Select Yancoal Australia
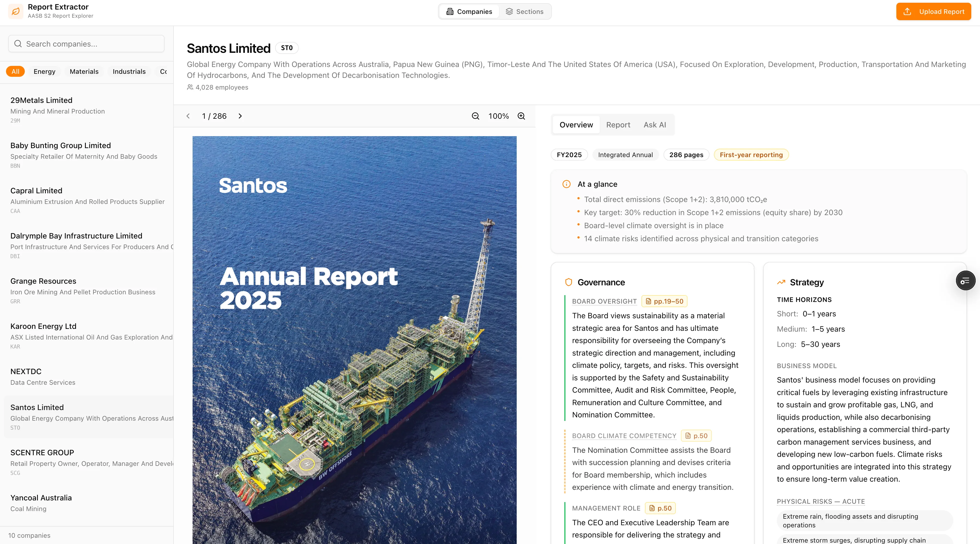The image size is (980, 544). [88, 503]
